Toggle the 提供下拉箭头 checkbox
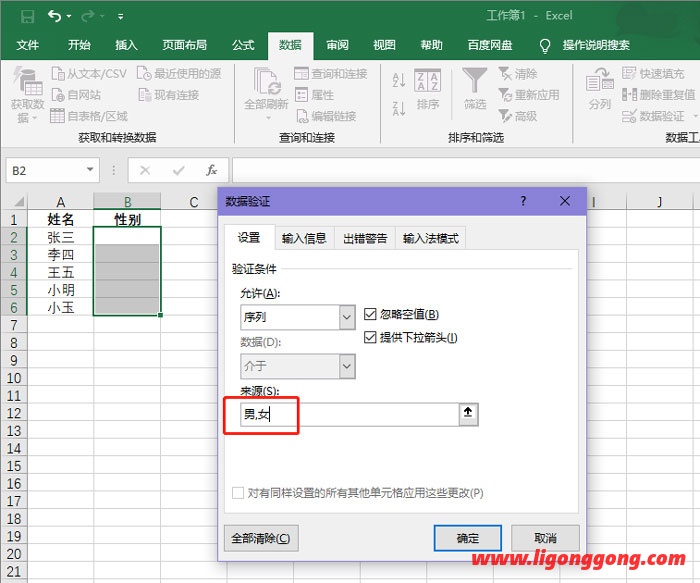This screenshot has width=700, height=583. point(370,337)
